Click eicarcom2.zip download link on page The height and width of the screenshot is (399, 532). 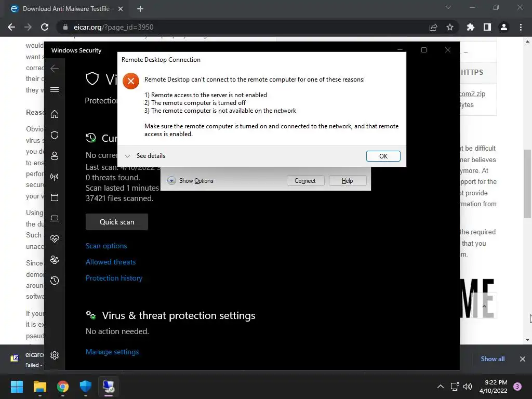[472, 94]
